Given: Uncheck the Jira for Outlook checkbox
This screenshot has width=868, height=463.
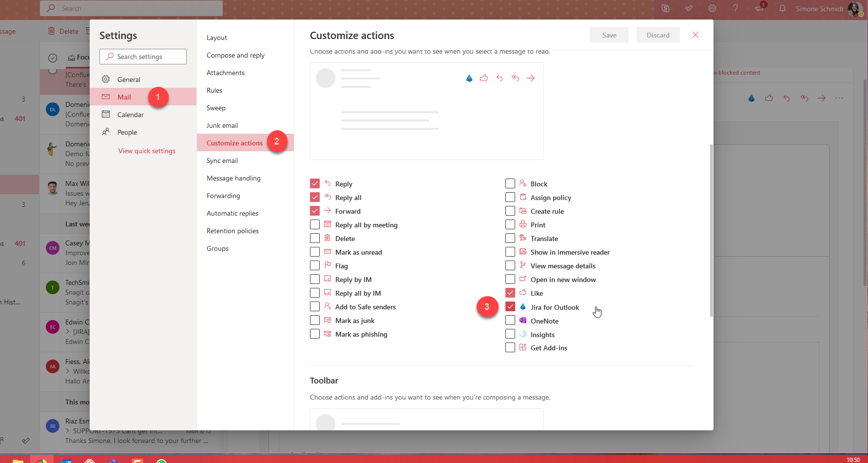Looking at the screenshot, I should pyautogui.click(x=510, y=307).
